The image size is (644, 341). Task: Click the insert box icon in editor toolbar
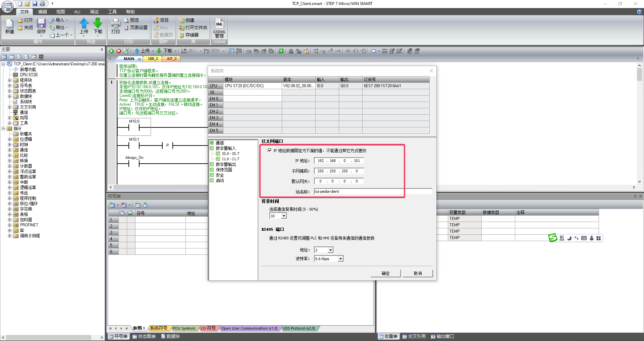(x=363, y=51)
